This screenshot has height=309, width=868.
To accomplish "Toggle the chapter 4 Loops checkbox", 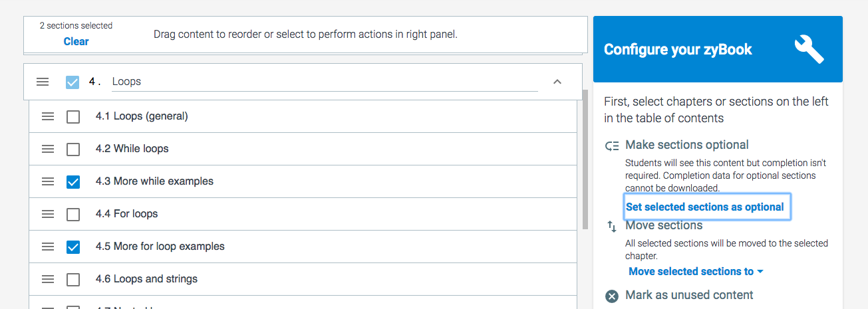I will 72,82.
